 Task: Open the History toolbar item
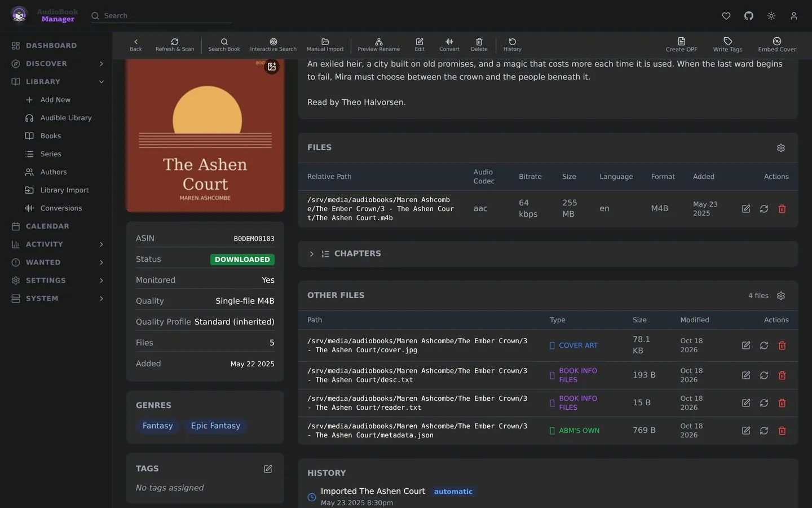coord(513,45)
